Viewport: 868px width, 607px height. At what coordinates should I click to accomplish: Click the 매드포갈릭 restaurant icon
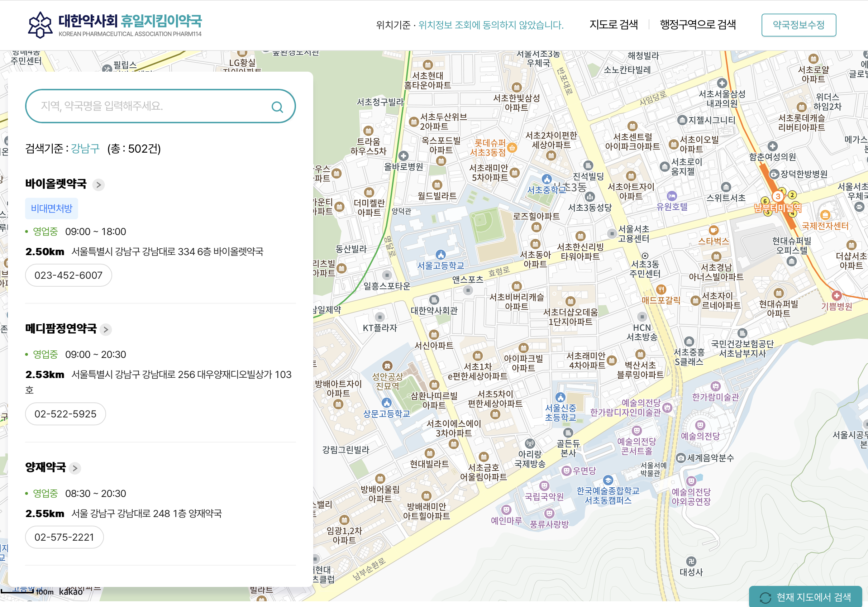(660, 290)
